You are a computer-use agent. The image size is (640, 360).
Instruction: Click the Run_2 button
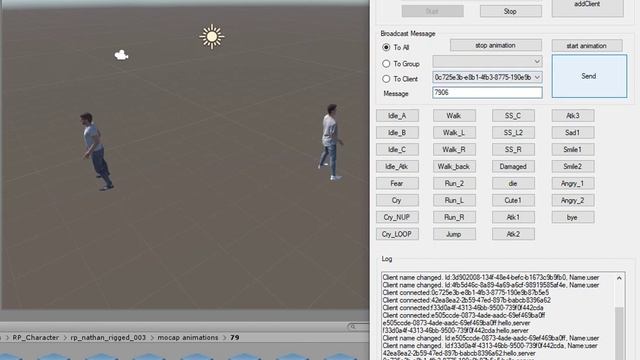454,184
